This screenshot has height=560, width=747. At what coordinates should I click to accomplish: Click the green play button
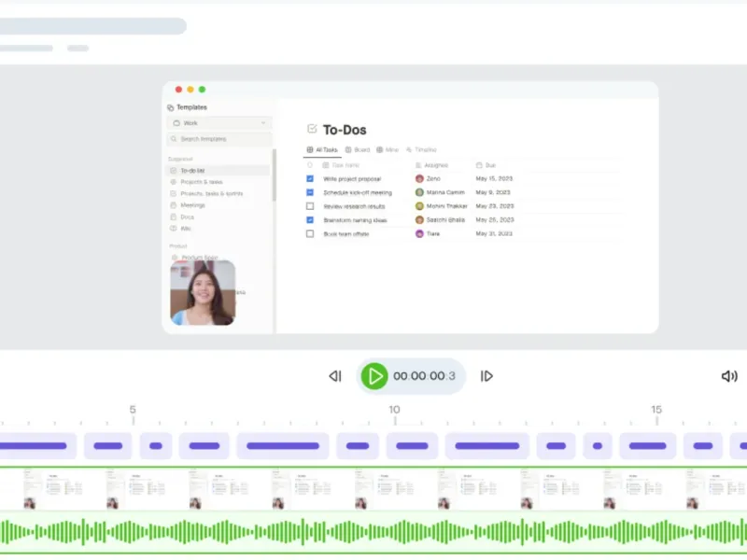(x=374, y=376)
